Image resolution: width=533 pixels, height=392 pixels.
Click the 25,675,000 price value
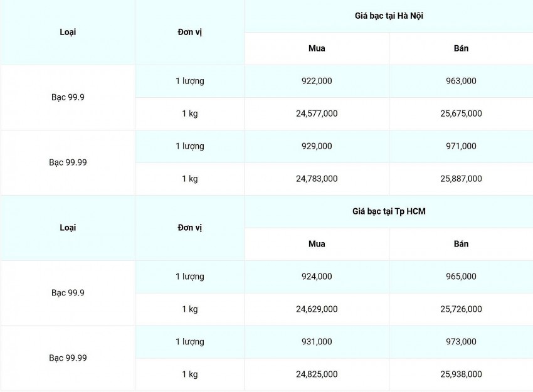461,114
